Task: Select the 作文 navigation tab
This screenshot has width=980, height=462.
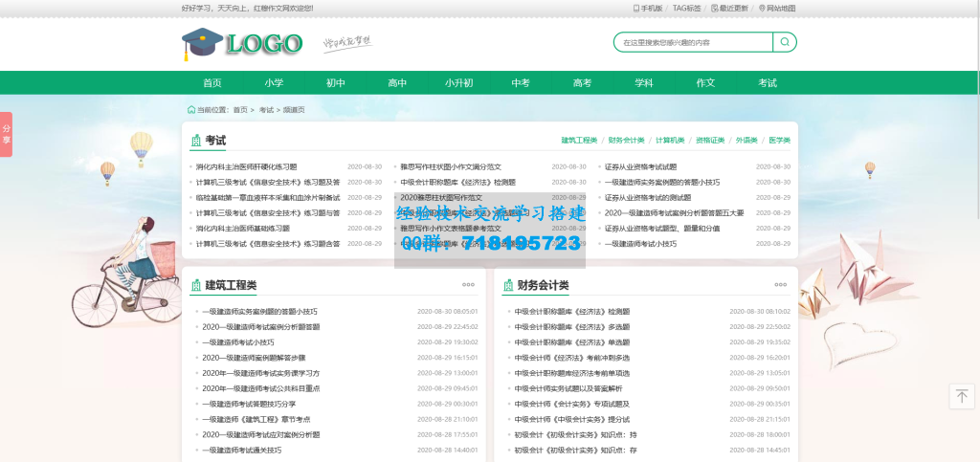Action: (x=705, y=83)
